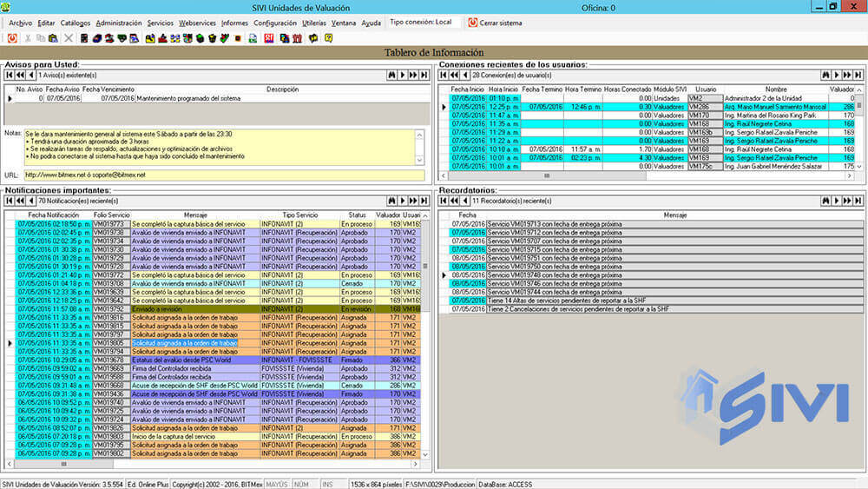Screen dimensions: 868x489
Task: Click the Horas Conectado column header
Action: [628, 89]
